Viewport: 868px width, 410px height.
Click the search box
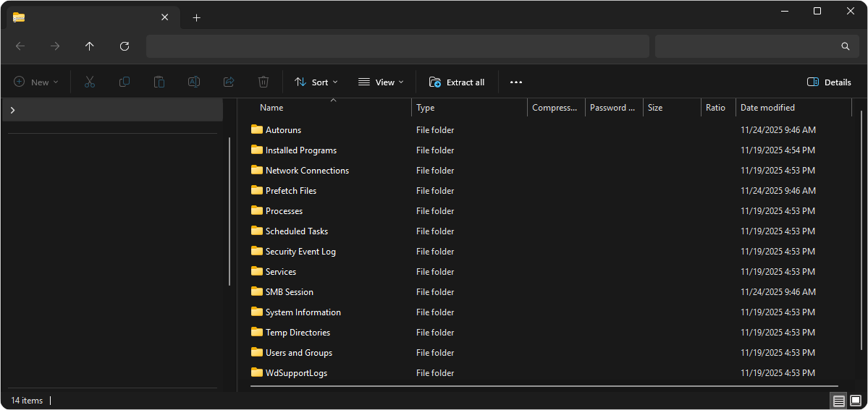click(x=753, y=46)
